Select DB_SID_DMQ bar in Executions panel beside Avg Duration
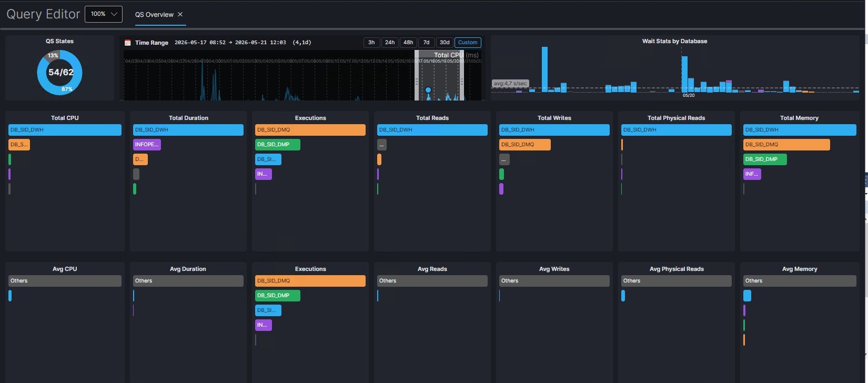This screenshot has height=383, width=868. coord(310,281)
